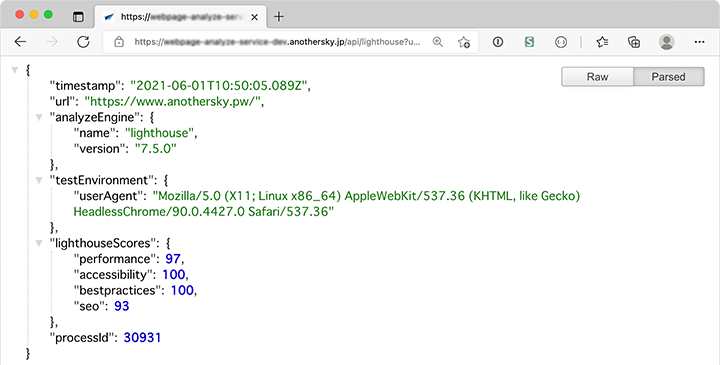Minimize the browser window

coord(34,15)
